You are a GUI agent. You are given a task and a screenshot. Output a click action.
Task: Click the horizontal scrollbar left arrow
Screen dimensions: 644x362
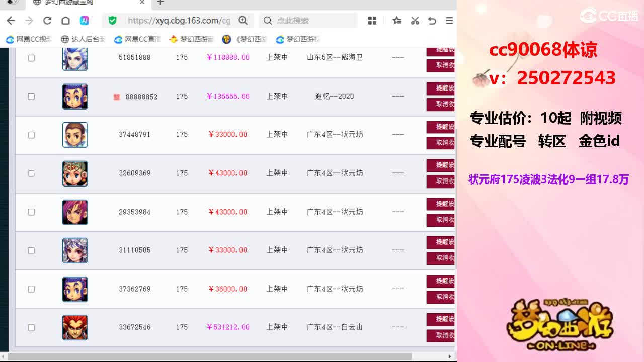(x=4, y=356)
